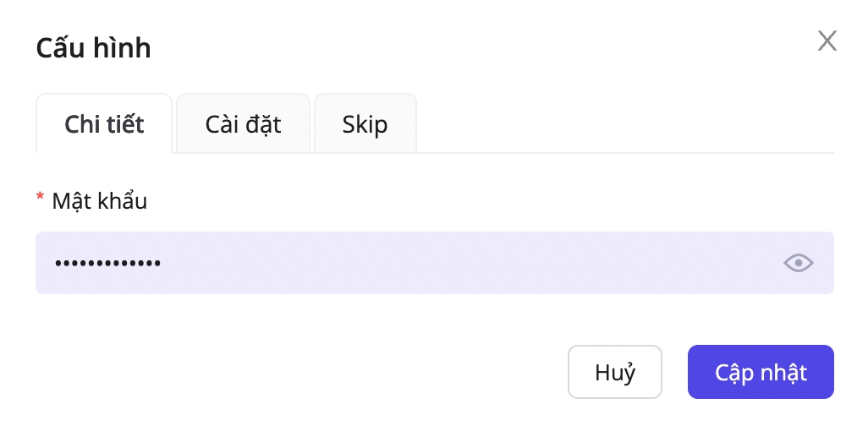Screen dimensions: 868x426
Task: Click the Cập nhật button
Action: [x=761, y=372]
